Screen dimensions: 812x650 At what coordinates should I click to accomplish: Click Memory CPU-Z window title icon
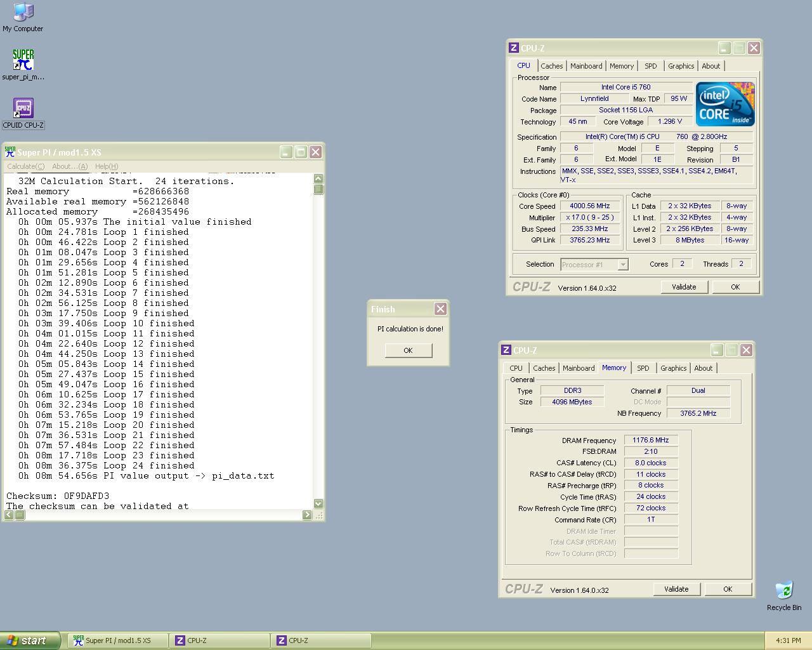pyautogui.click(x=506, y=350)
